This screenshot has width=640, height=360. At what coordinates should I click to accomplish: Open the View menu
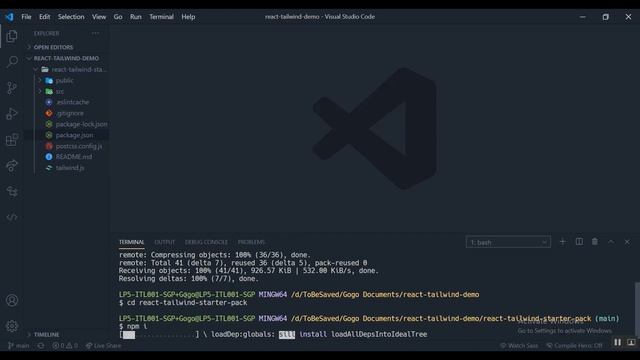click(x=99, y=17)
